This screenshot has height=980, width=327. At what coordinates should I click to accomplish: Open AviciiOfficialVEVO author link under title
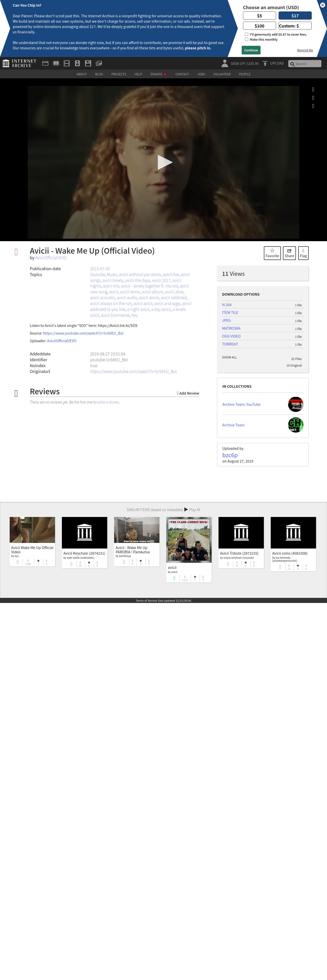pyautogui.click(x=51, y=257)
